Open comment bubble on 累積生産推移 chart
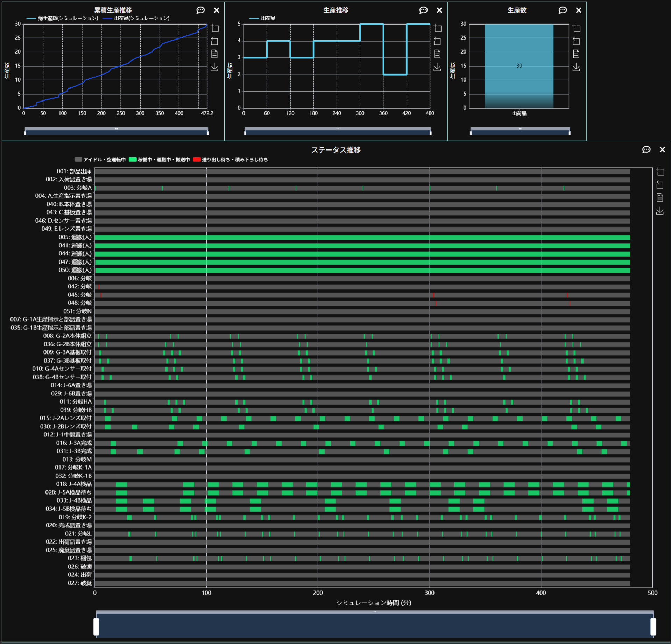The image size is (671, 644). click(x=200, y=10)
